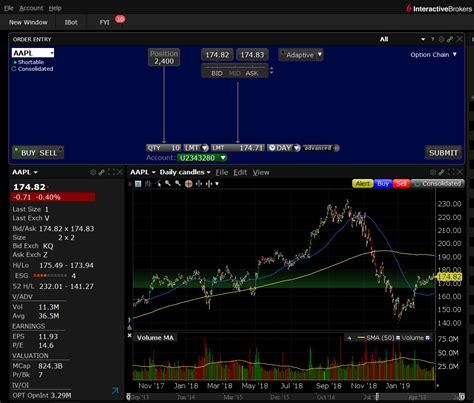Open chart panel settings gear icon
The height and width of the screenshot is (403, 474).
pyautogui.click(x=433, y=172)
